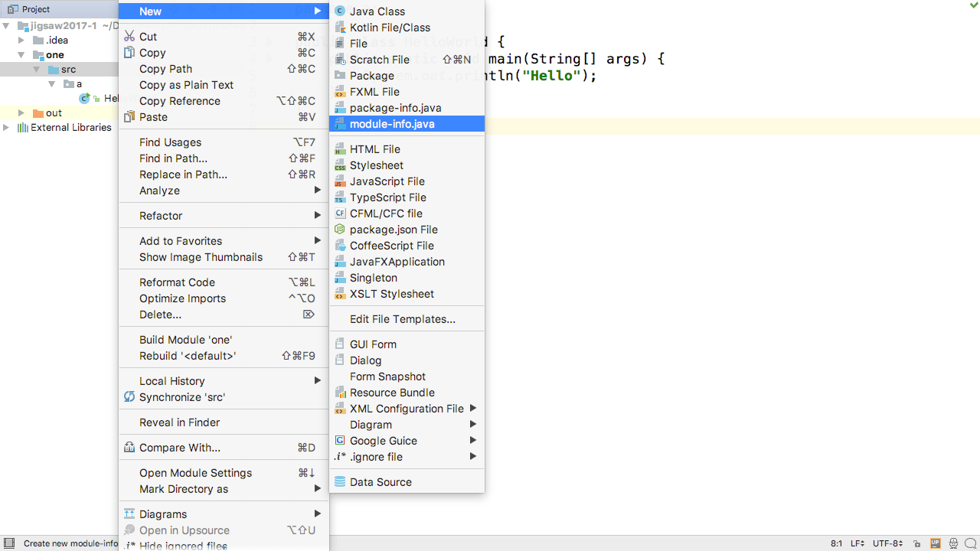
Task: Create a new Scratch File
Action: pyautogui.click(x=378, y=59)
